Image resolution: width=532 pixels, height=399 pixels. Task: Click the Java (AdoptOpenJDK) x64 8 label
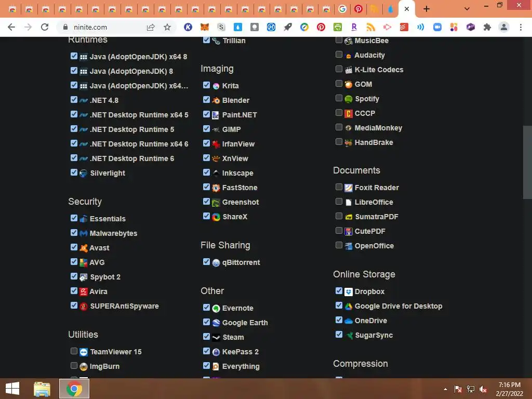click(138, 57)
